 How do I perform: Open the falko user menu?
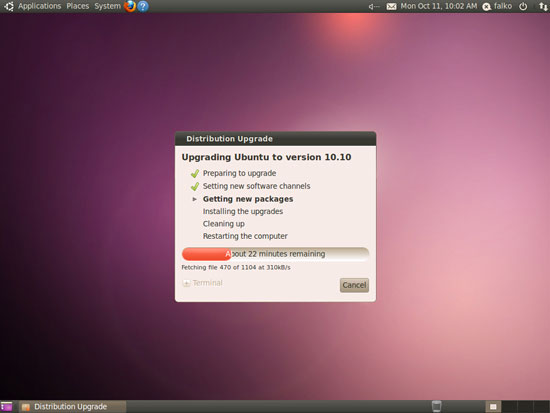(x=497, y=6)
